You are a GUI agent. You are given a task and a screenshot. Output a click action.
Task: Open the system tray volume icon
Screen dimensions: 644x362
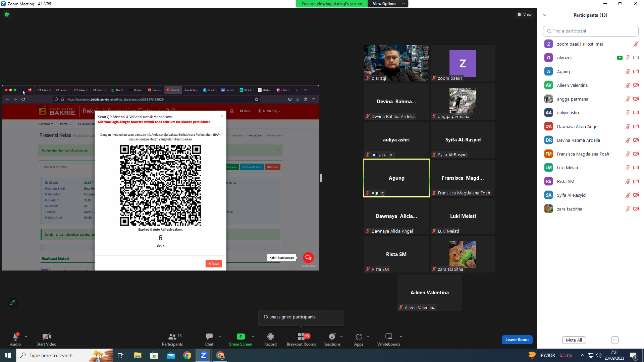(599, 355)
